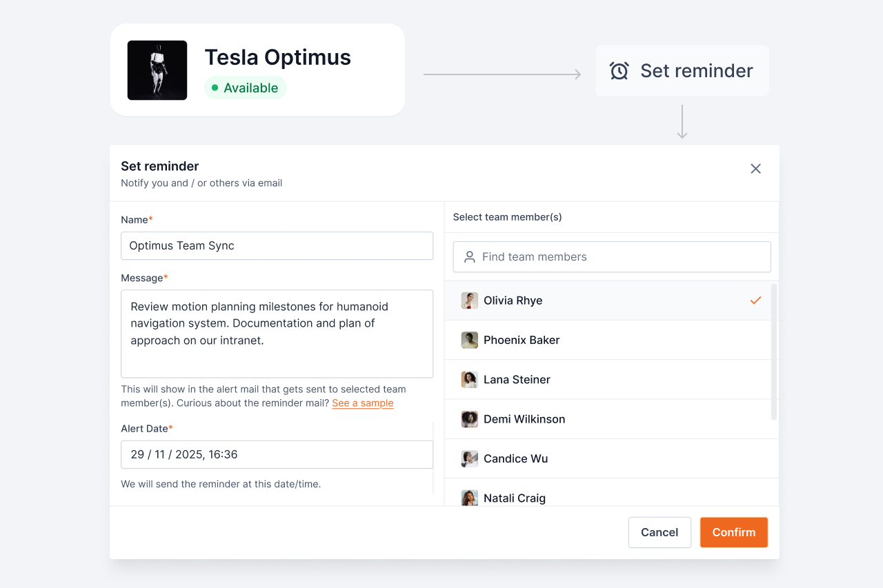Click the alarm clock icon beside Set reminder
Image resolution: width=883 pixels, height=588 pixels.
coord(619,71)
